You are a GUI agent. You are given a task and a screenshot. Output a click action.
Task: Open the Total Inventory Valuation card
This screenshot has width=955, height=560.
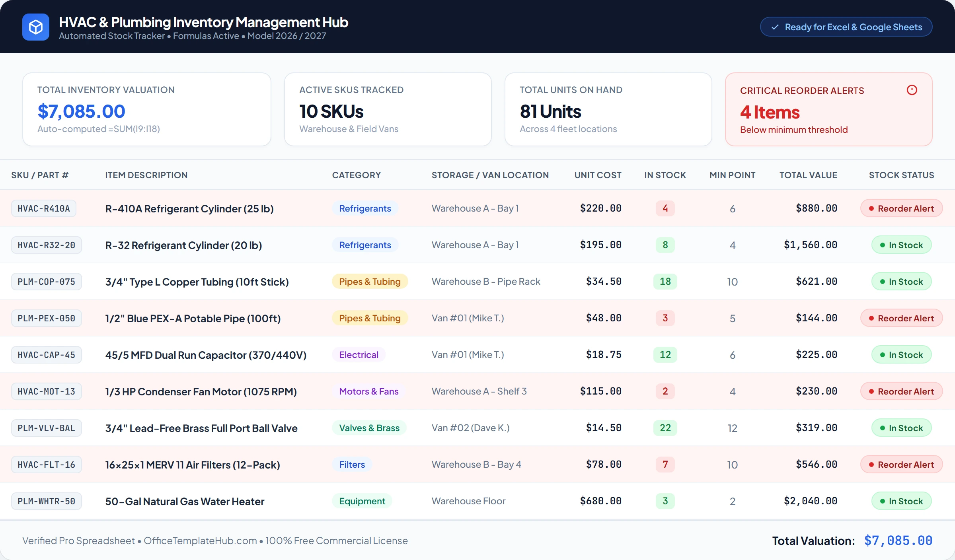(147, 109)
